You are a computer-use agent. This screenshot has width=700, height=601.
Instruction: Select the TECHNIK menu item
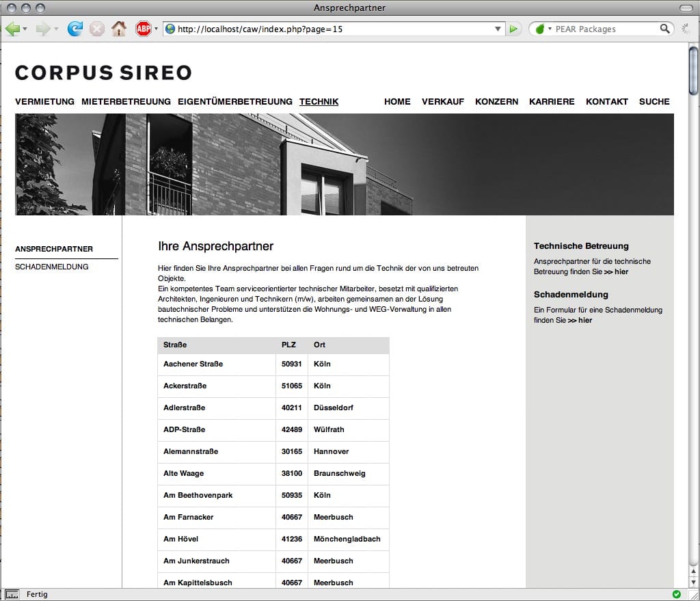click(319, 101)
